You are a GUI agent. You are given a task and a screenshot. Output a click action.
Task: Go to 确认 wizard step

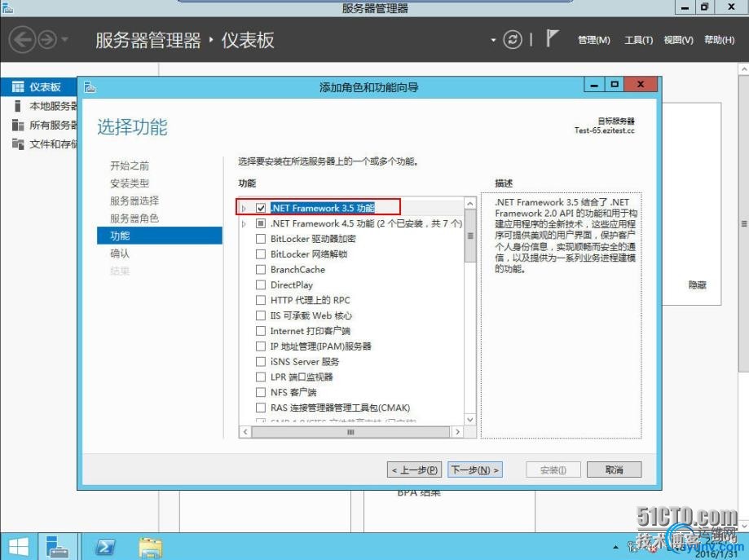(120, 254)
